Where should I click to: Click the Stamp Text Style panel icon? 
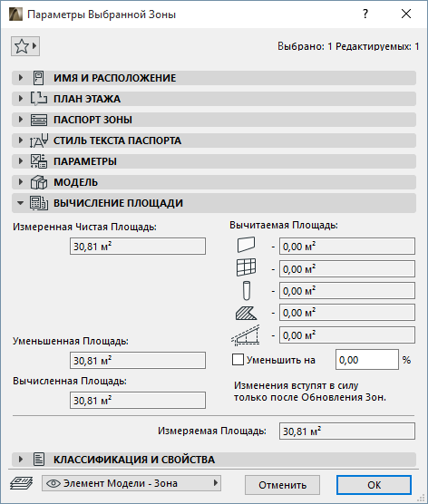[39, 141]
